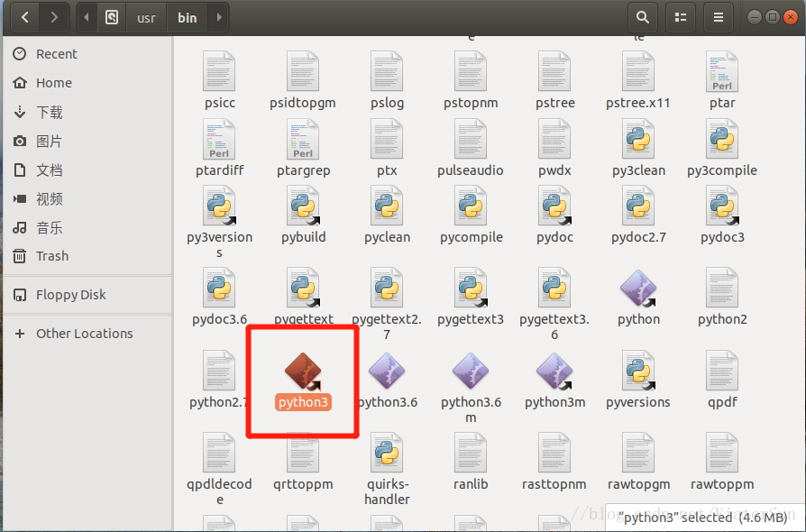The width and height of the screenshot is (806, 532).
Task: Select the pygettext3 link icon
Action: (x=471, y=288)
